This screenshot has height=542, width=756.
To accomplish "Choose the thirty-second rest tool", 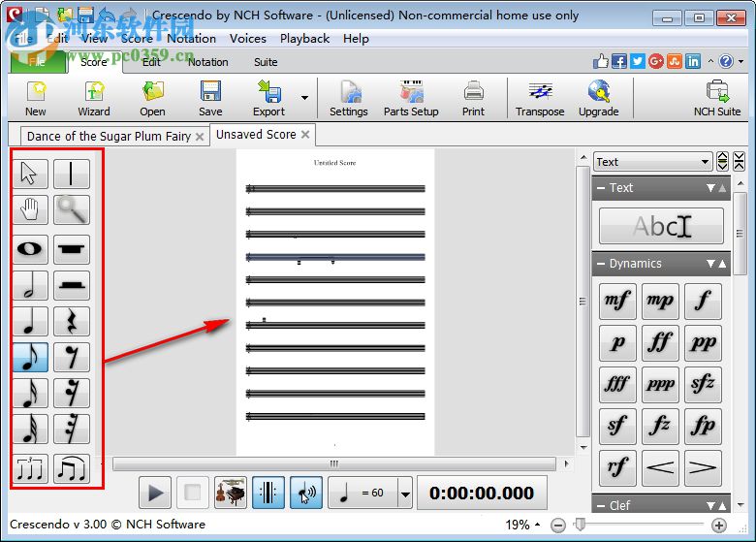I will point(72,429).
